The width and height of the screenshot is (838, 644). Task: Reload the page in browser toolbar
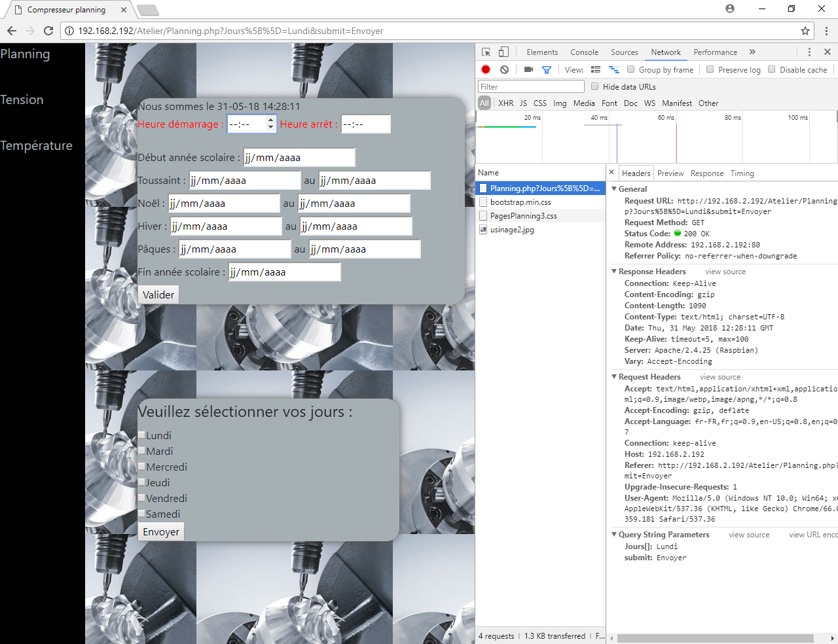point(48,31)
